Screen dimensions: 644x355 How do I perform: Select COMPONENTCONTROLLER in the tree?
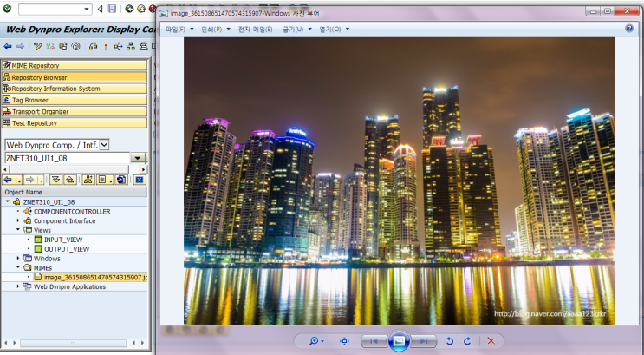coord(72,212)
